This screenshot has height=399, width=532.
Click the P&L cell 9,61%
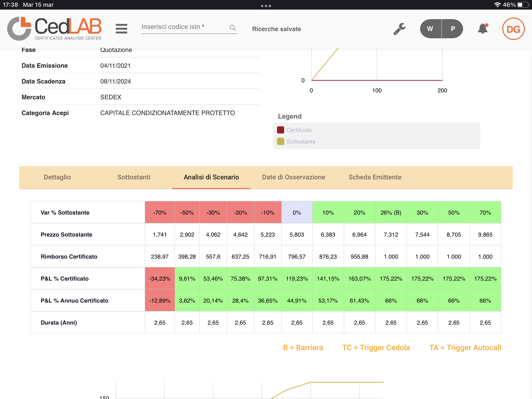click(x=187, y=279)
